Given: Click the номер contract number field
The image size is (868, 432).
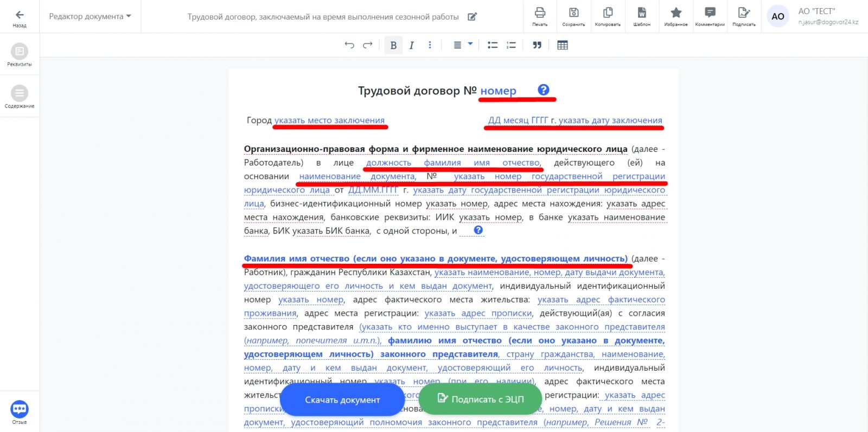Looking at the screenshot, I should tap(498, 91).
